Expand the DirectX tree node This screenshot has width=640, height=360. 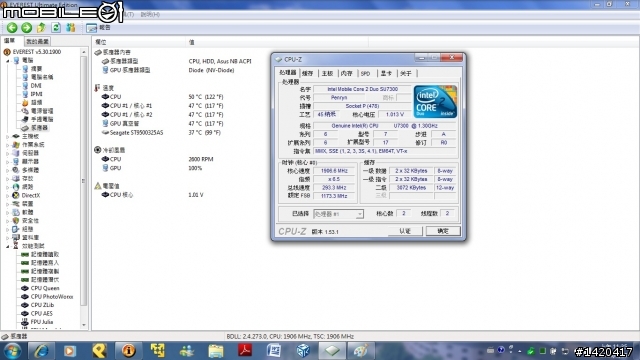[8, 195]
